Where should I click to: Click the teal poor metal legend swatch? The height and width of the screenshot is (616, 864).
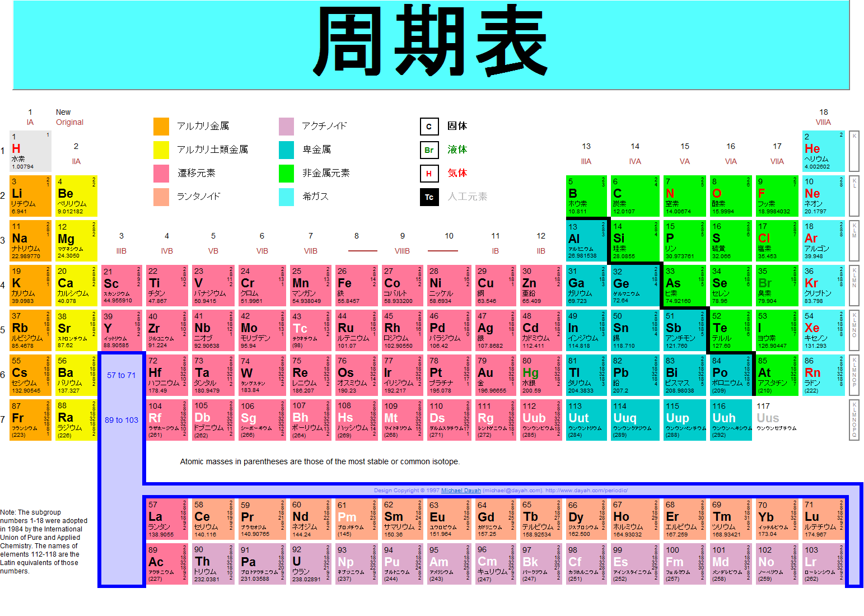pos(287,150)
